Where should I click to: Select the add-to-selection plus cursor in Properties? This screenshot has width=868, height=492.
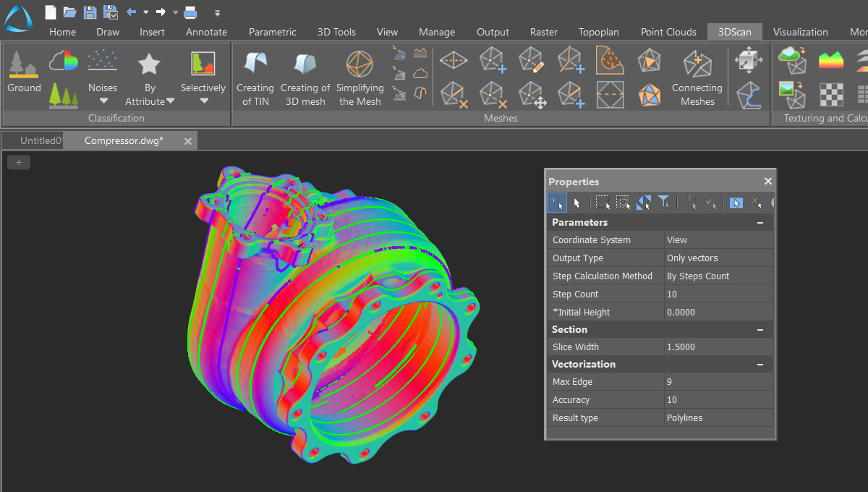pyautogui.click(x=556, y=203)
